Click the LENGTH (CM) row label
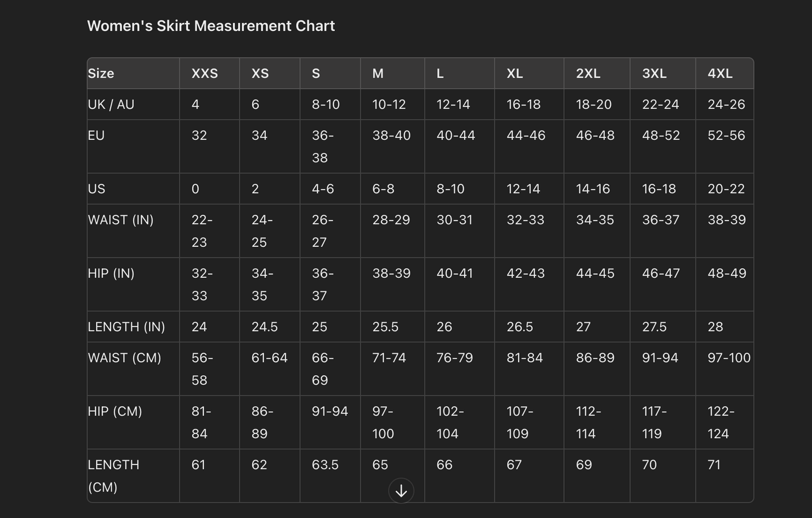The image size is (812, 518). coord(114,476)
